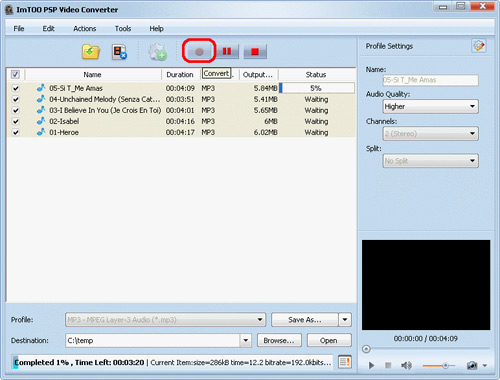Click the Waiting status for 03-I Believe
Screen dimensions: 500x380
tap(316, 110)
